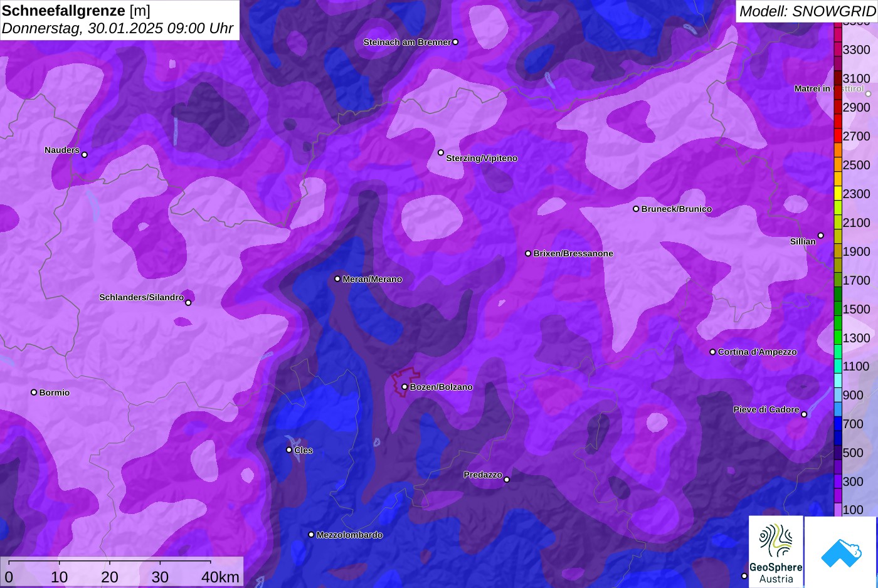Click the 100 legend value
Viewport: 878px width, 588px height.
[x=853, y=510]
